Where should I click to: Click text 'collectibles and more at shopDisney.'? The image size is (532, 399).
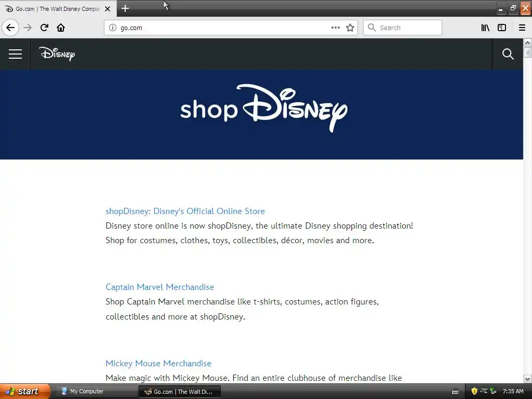(175, 316)
